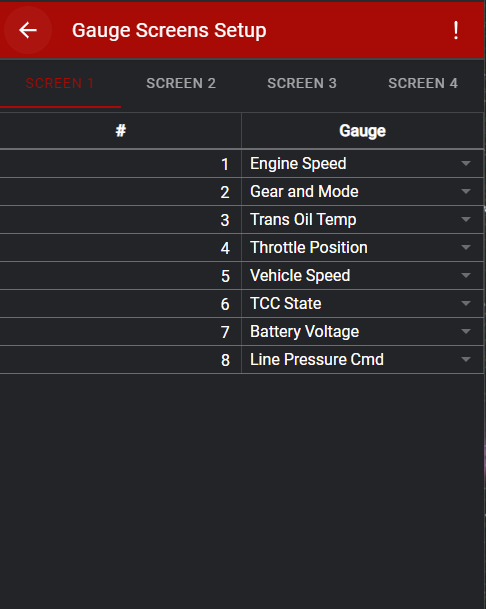Select the Screen 1 tab
Image resolution: width=486 pixels, height=609 pixels.
click(60, 83)
